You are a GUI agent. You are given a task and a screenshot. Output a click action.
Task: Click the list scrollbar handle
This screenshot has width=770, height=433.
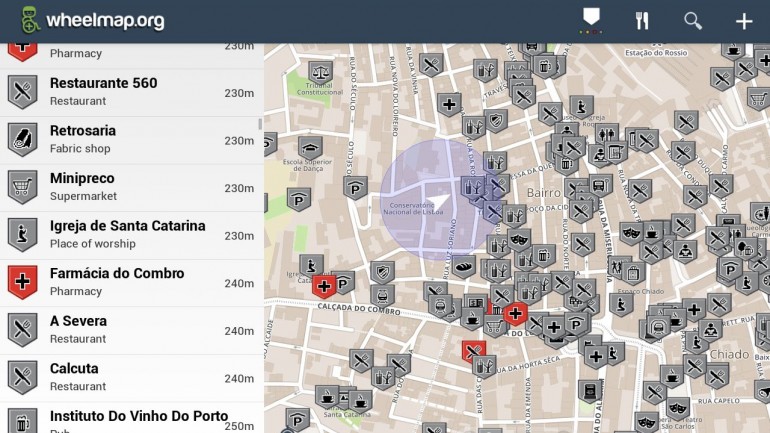pos(260,124)
